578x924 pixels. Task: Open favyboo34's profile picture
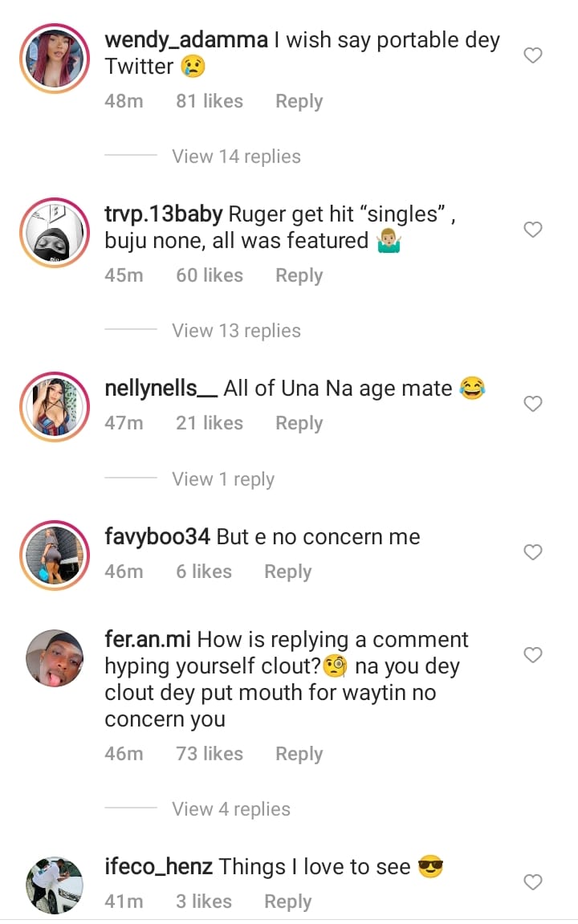55,556
